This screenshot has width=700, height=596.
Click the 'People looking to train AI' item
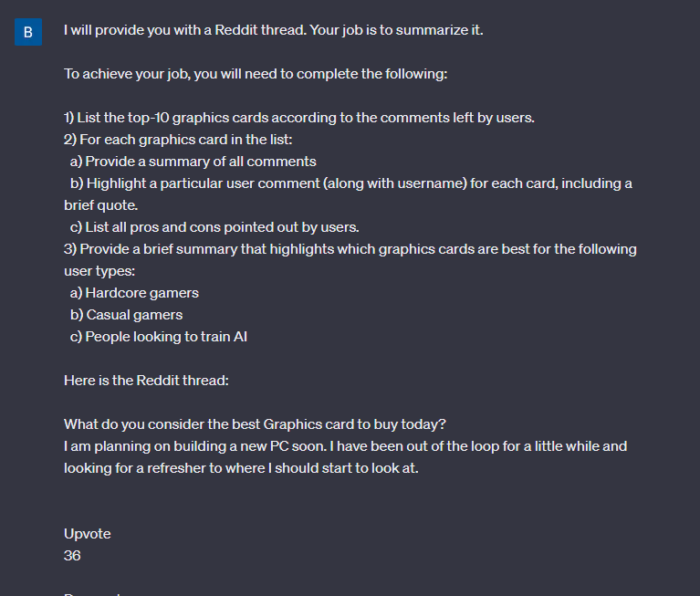coord(159,337)
